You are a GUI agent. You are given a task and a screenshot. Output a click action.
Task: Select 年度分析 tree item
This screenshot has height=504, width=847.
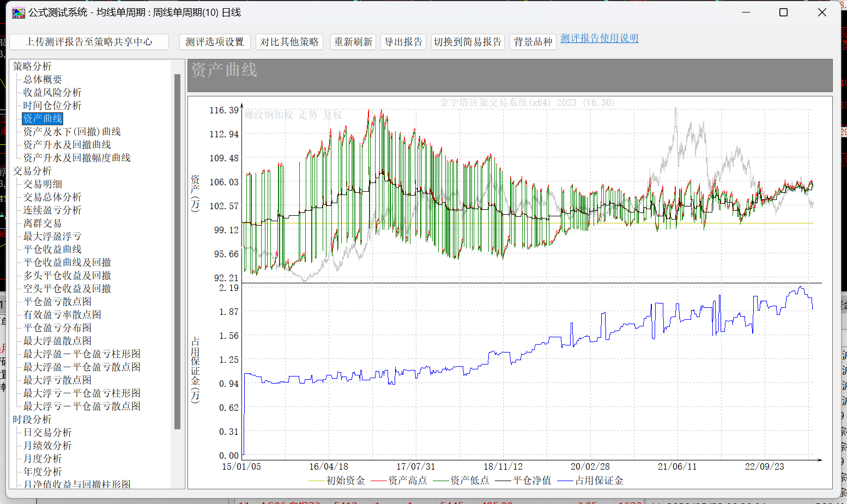[43, 472]
